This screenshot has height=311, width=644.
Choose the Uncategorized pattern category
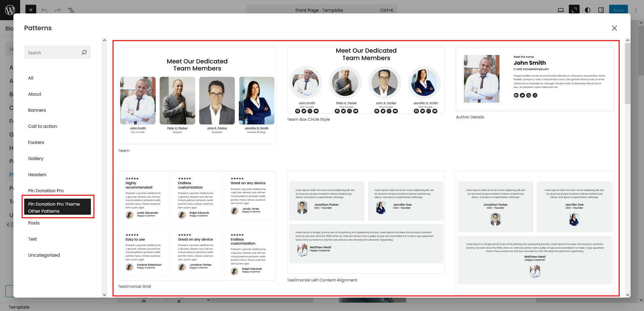(44, 255)
